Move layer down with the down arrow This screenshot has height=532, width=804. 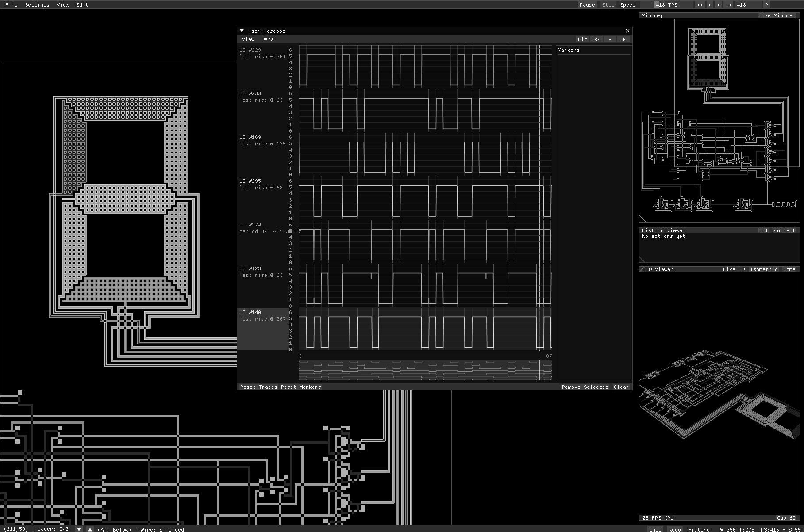click(79, 529)
